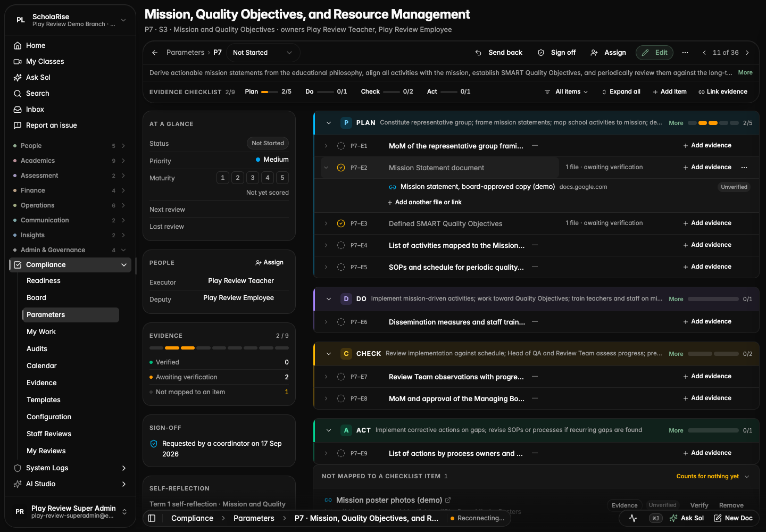Click Add another file or link
This screenshot has width=766, height=532.
pos(424,203)
